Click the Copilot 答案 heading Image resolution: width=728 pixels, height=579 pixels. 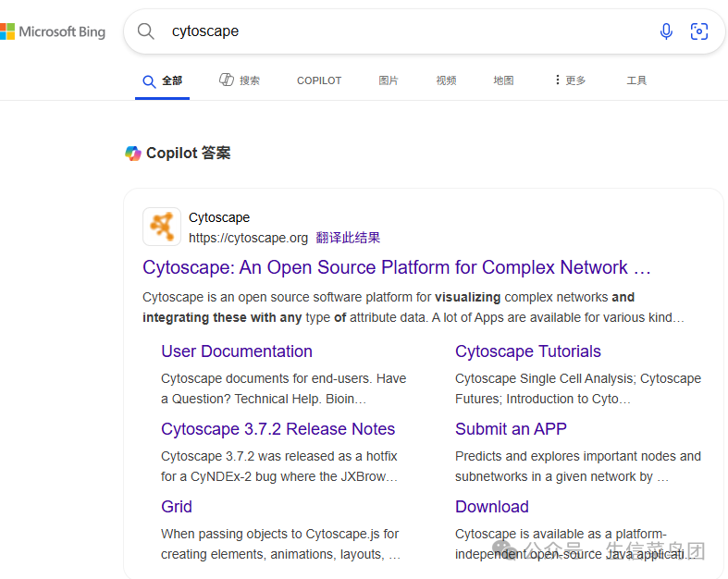pyautogui.click(x=188, y=154)
